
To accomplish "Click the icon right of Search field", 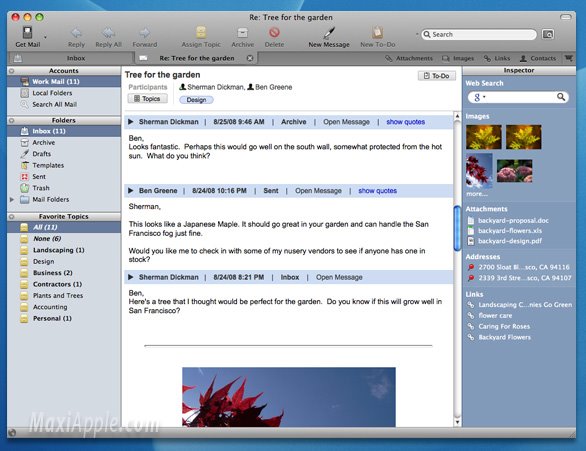I will click(x=548, y=34).
